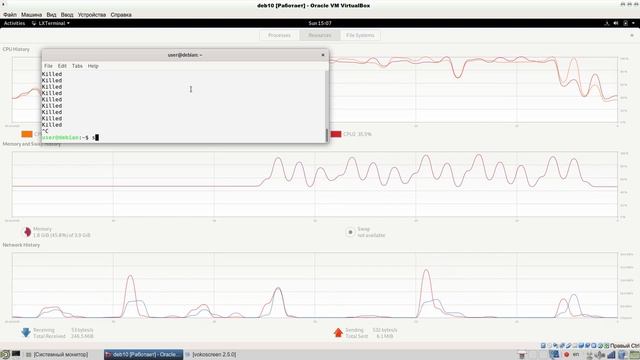Select deb10 Oracle VM taskbar button

coord(143,355)
